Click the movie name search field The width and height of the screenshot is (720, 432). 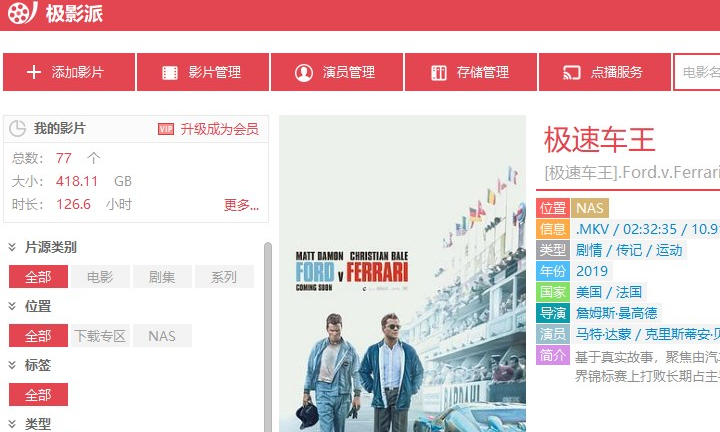point(697,72)
